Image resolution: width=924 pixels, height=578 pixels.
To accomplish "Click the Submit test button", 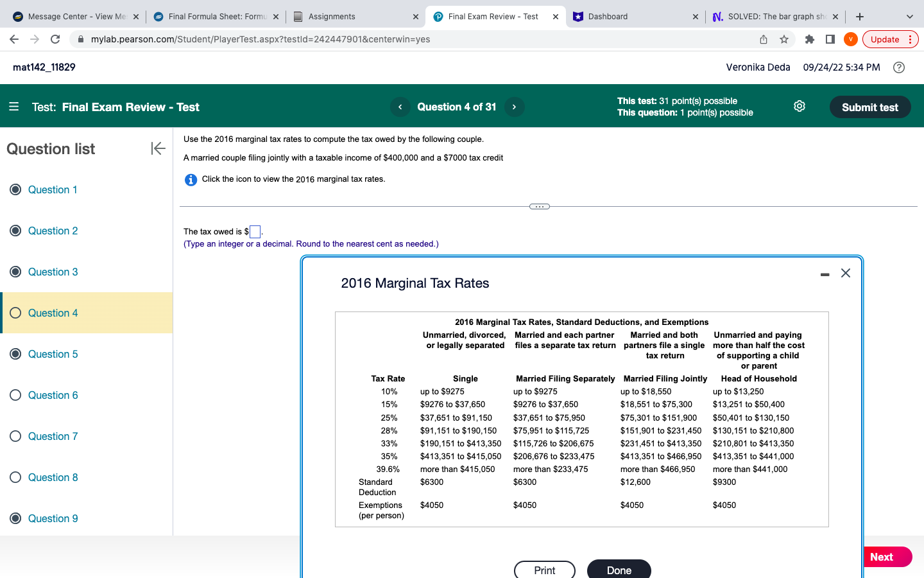I will [x=870, y=107].
